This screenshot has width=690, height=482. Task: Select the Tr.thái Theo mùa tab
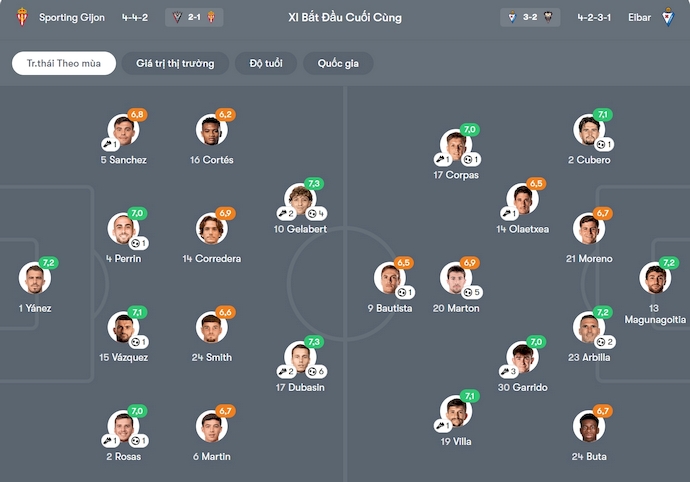[64, 63]
